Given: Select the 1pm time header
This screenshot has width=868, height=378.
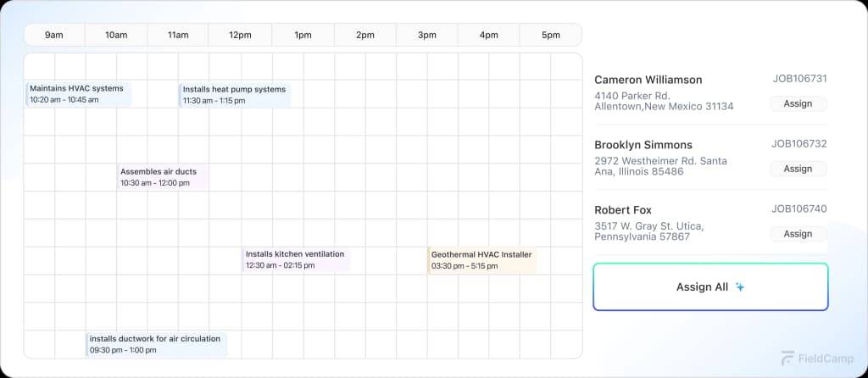Looking at the screenshot, I should click(303, 35).
